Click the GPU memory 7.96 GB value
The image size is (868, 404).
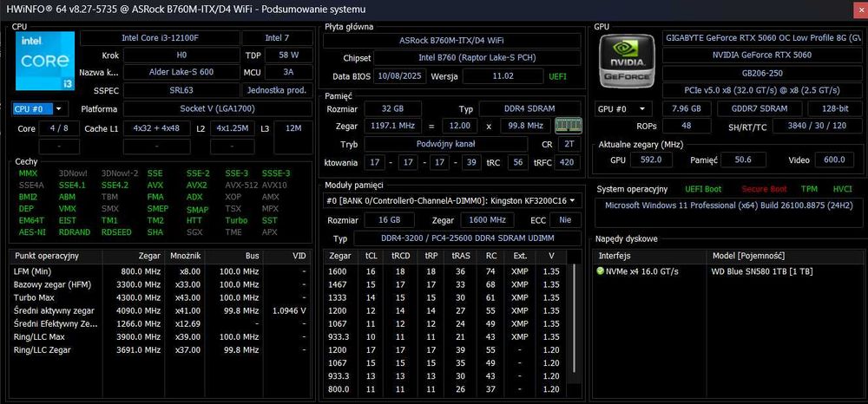[x=686, y=109]
